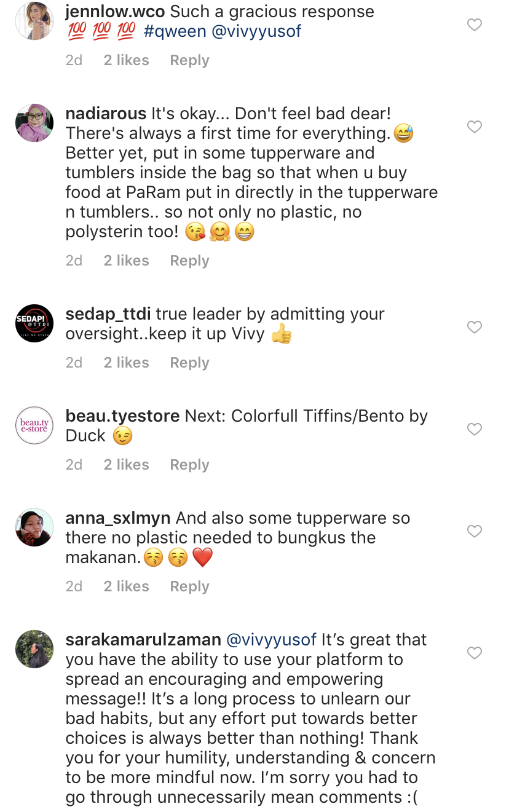The width and height of the screenshot is (509, 812).
Task: View anna_sxlmyn's profile photo
Action: pyautogui.click(x=34, y=527)
